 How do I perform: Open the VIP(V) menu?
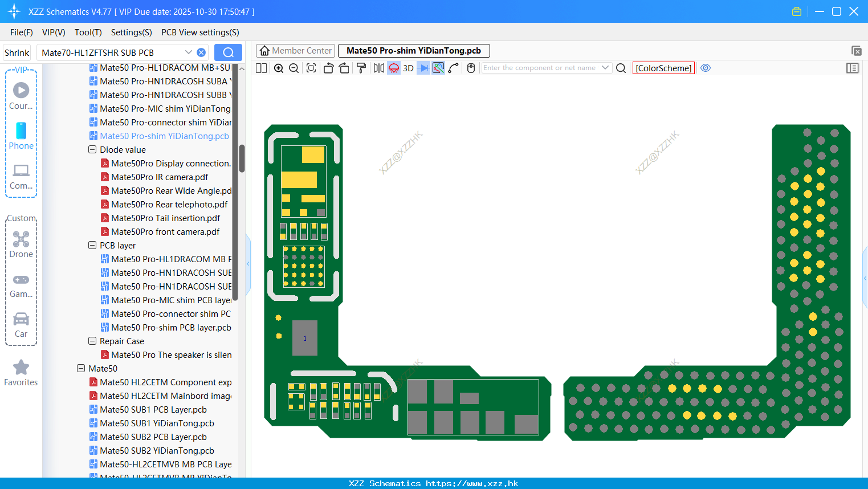coord(54,32)
